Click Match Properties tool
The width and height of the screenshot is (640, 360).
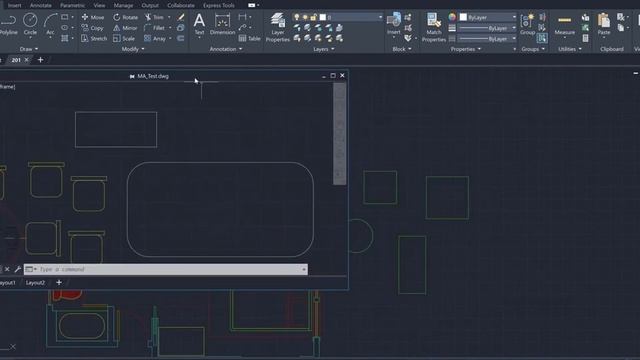coord(433,27)
